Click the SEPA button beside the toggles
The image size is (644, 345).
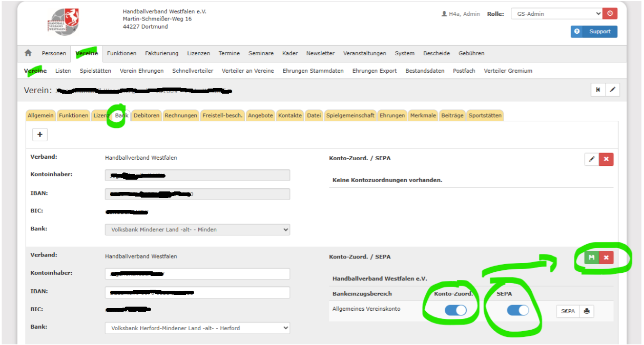pyautogui.click(x=568, y=311)
